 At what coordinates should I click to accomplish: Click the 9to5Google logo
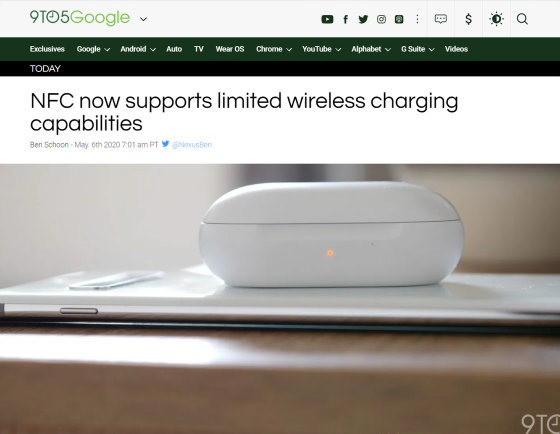80,18
